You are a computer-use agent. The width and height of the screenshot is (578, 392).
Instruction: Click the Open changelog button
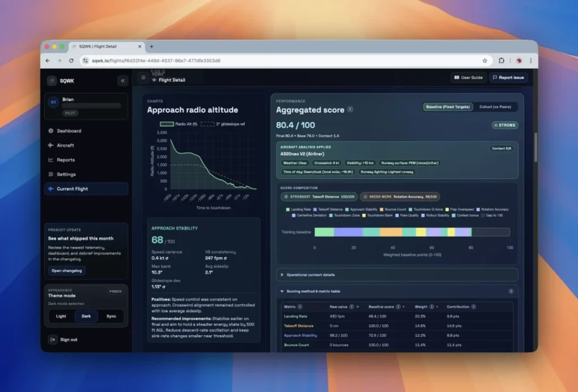(67, 270)
